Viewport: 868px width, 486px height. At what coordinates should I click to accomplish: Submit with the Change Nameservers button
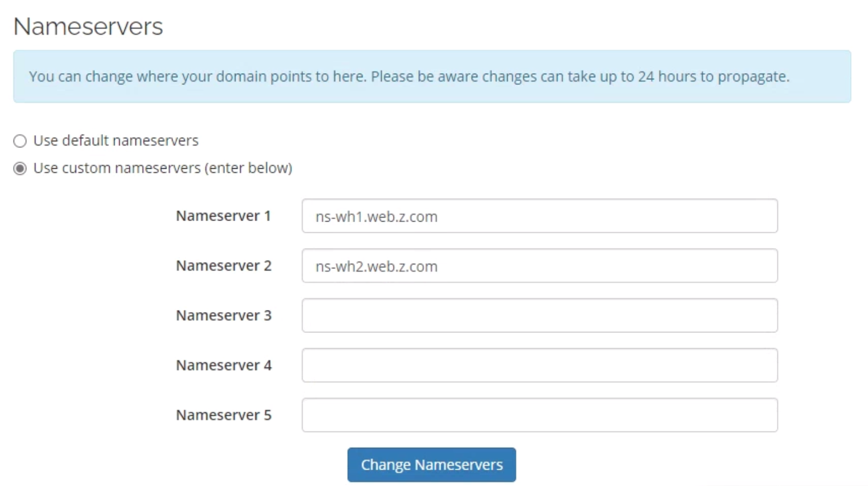point(432,465)
